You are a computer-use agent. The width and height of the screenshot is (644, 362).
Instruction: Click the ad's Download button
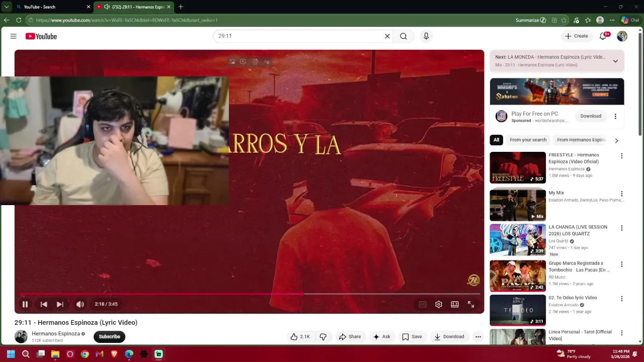coord(591,116)
